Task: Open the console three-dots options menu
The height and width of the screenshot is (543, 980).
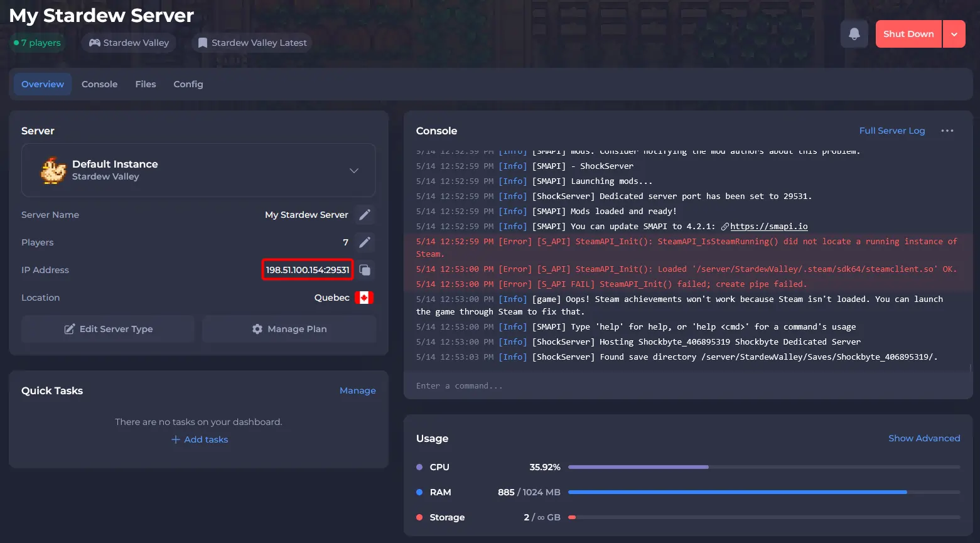Action: (x=947, y=131)
